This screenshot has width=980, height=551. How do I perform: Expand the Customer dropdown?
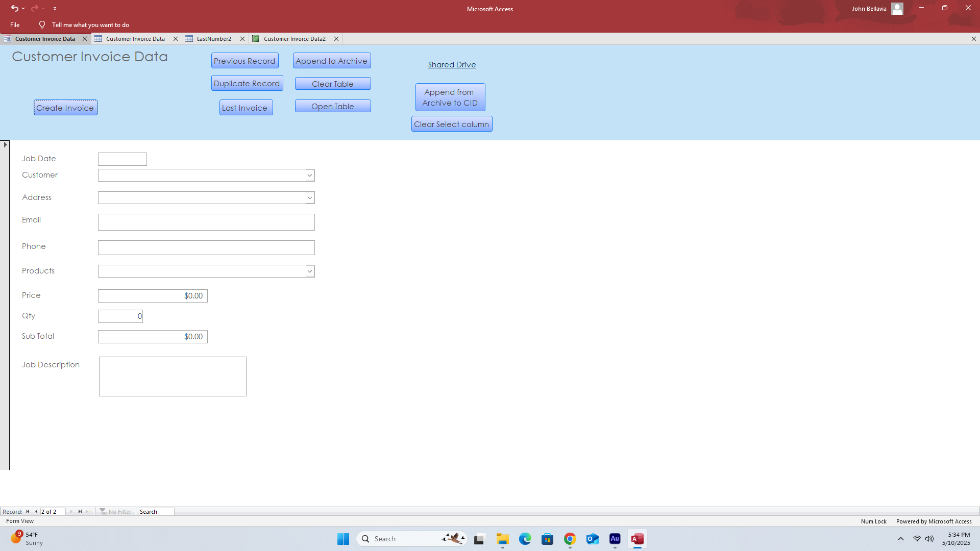pyautogui.click(x=310, y=176)
